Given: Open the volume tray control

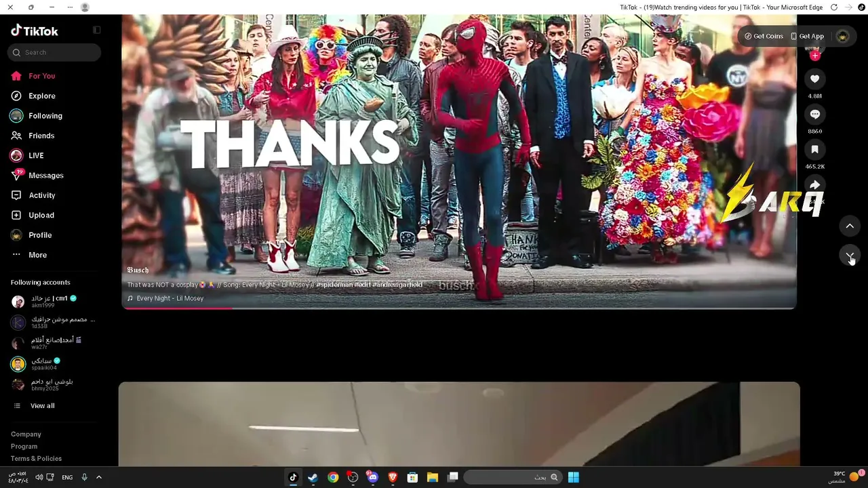Looking at the screenshot, I should click(39, 477).
